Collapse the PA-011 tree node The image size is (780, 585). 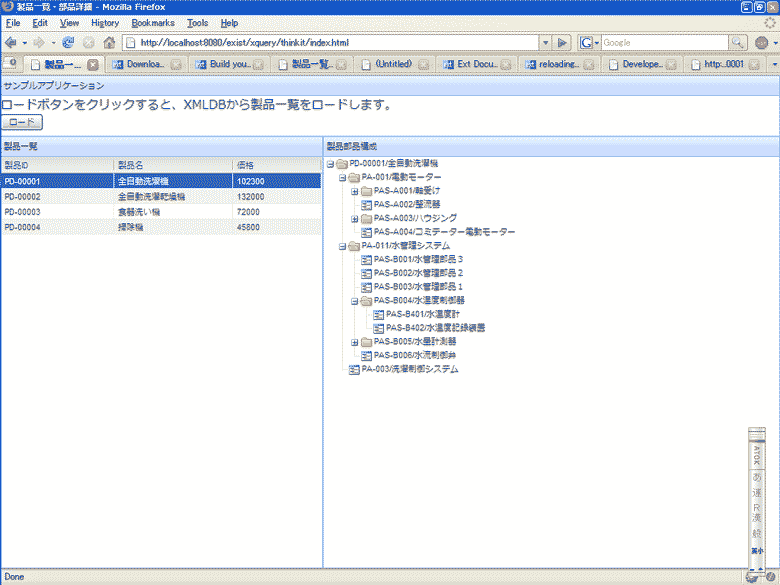click(342, 246)
